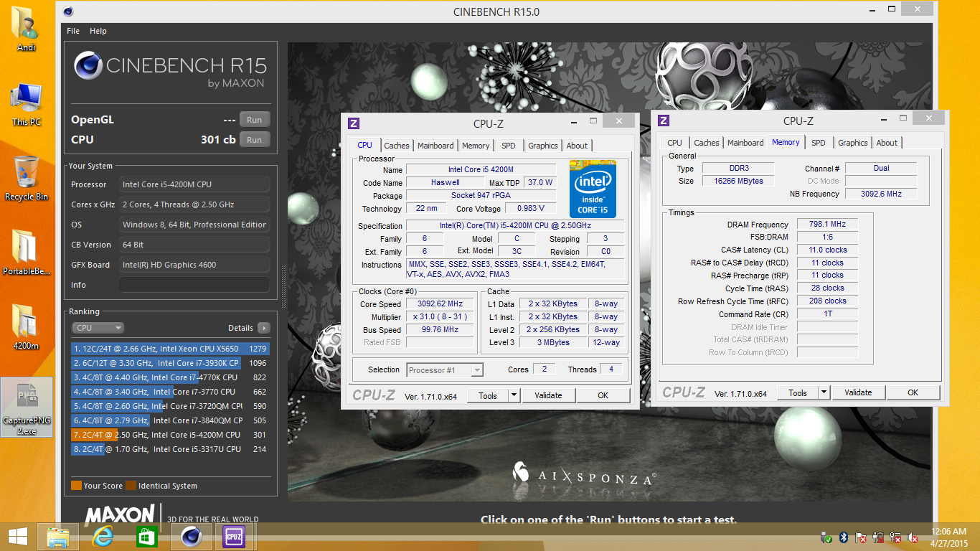Click the volume speaker tray icon
The image size is (980, 551).
coord(913,537)
